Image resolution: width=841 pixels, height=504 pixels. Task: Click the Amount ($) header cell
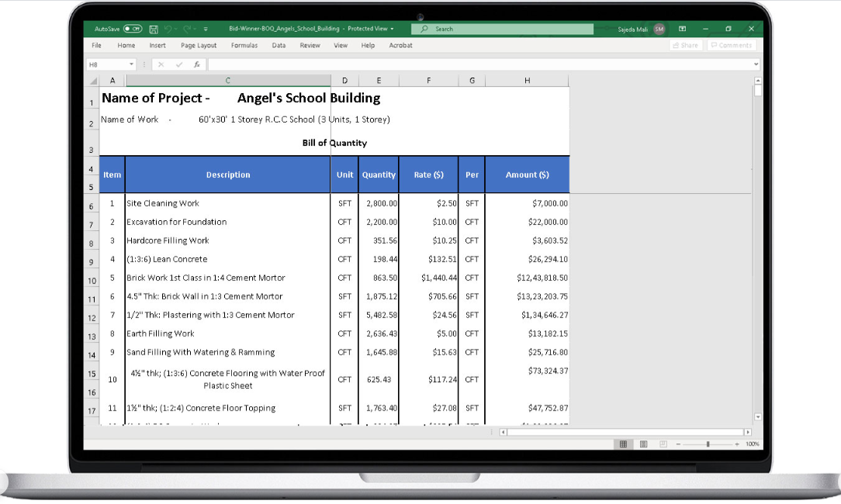pos(528,174)
